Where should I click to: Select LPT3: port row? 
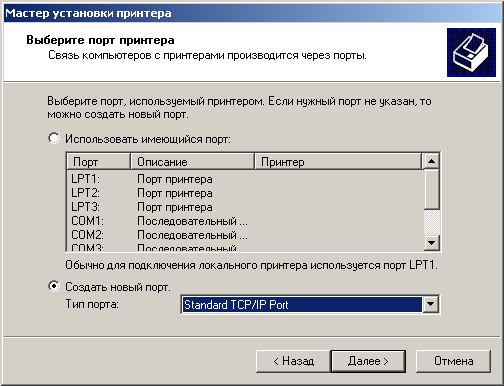point(245,207)
